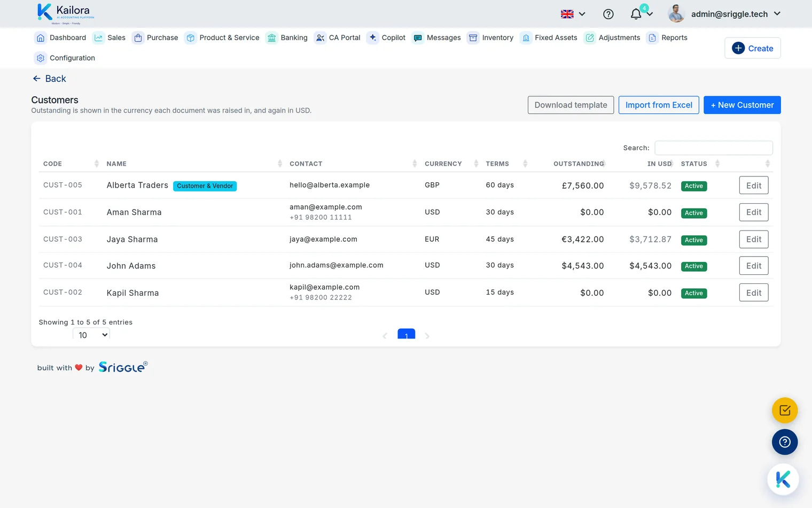Click the + New Customer button

coord(742,105)
